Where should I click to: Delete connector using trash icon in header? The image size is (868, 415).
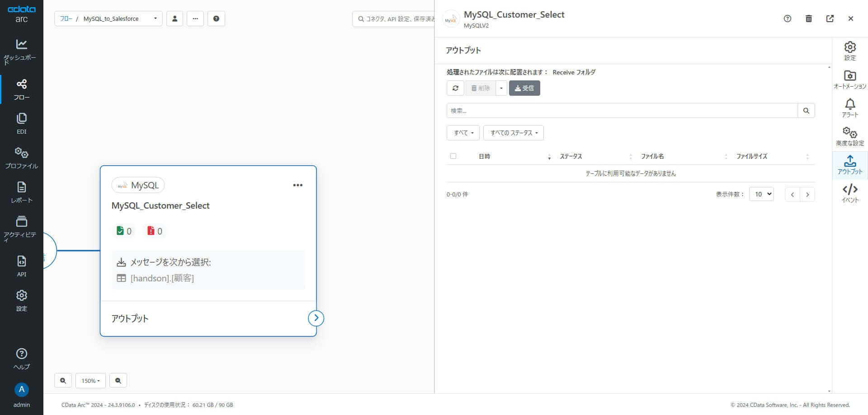coord(809,19)
